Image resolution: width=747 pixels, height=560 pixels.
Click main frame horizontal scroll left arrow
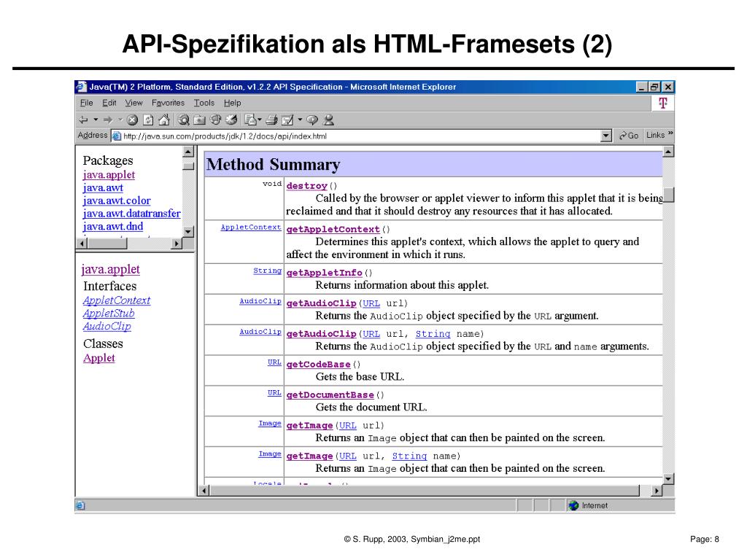click(x=204, y=491)
